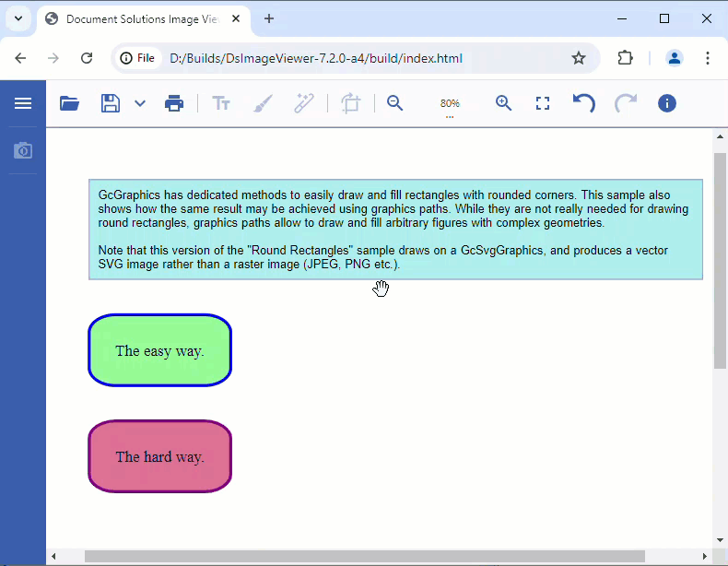Image resolution: width=728 pixels, height=566 pixels.
Task: Click scroll up arrow
Action: coord(720,136)
